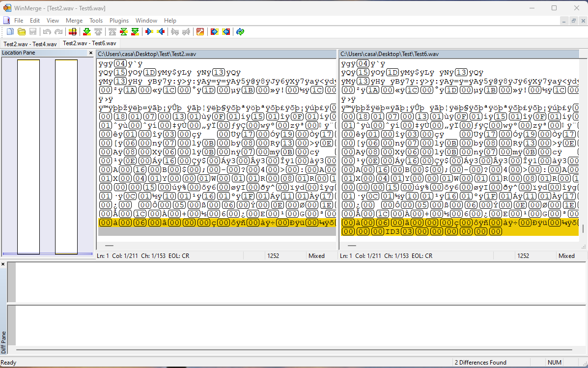Viewport: 588px width, 368px height.
Task: Click the All Left toolbar icon
Action: click(226, 32)
